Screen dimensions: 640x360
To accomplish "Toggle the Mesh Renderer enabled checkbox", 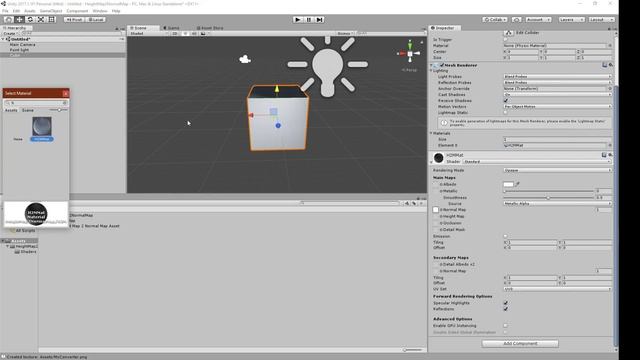I will pyautogui.click(x=442, y=65).
